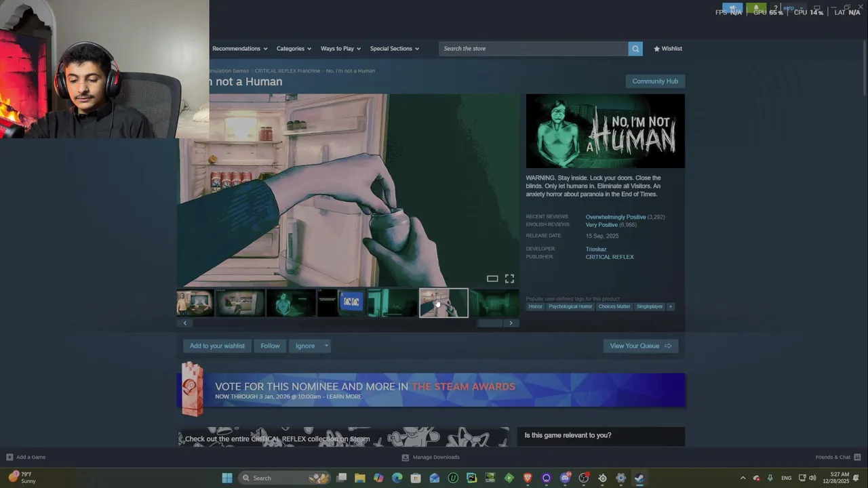Image resolution: width=868 pixels, height=488 pixels.
Task: Open Microsoft Store from the taskbar
Action: coord(416,478)
